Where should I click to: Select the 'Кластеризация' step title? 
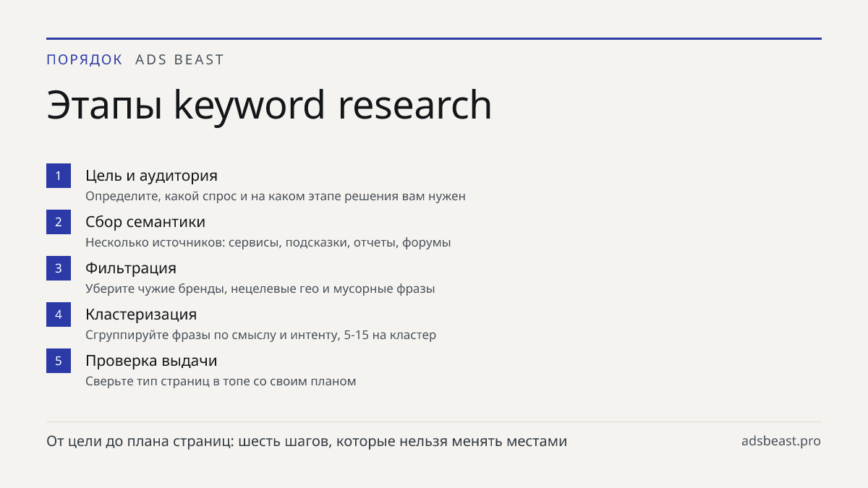click(x=141, y=314)
